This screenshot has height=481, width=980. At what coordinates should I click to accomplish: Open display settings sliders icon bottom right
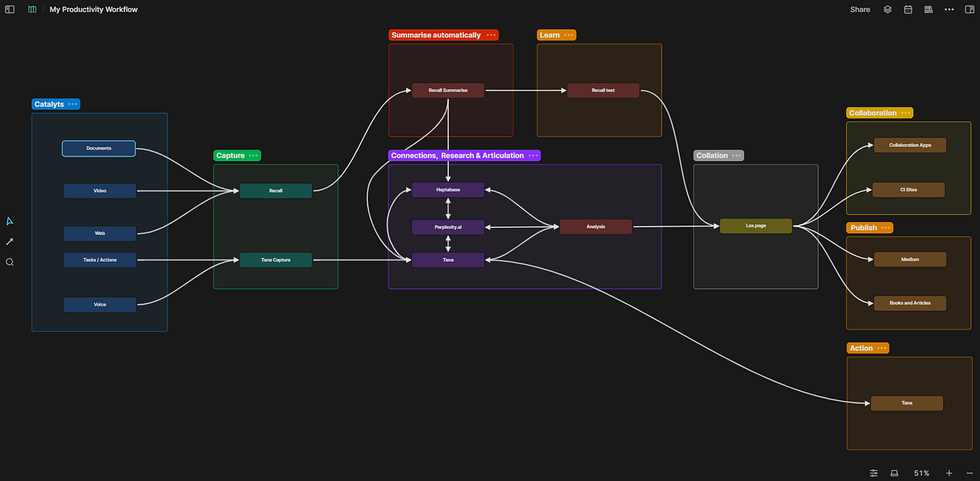click(x=873, y=473)
